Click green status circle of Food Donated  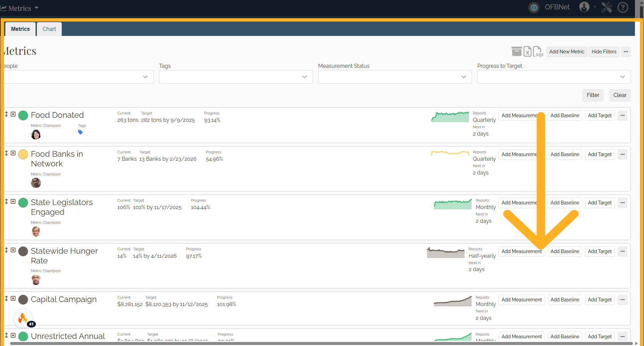tap(23, 115)
